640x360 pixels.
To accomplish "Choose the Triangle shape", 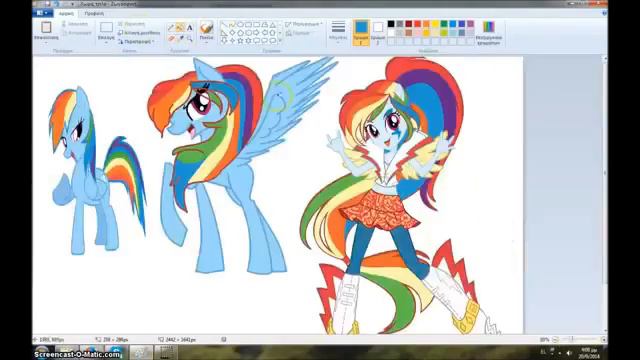I will [x=273, y=25].
